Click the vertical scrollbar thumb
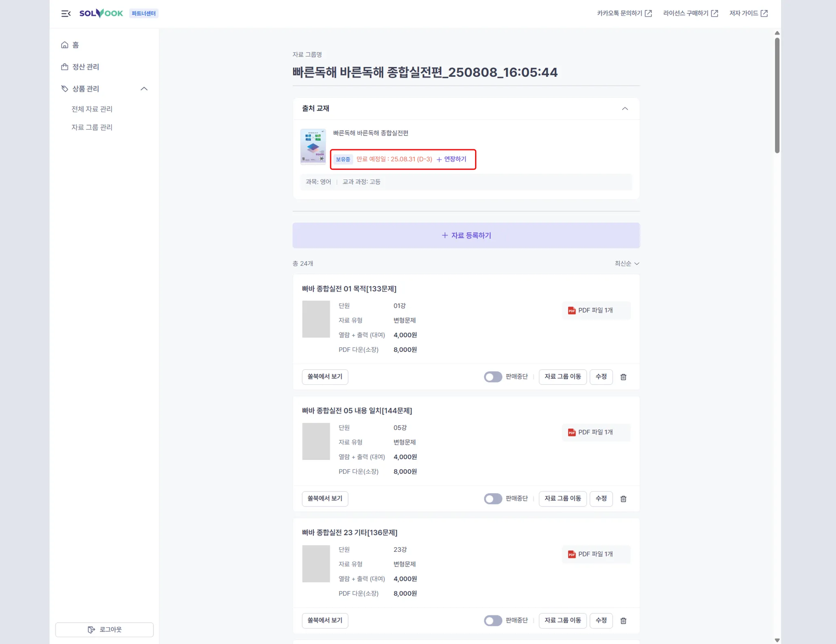This screenshot has width=836, height=644. point(777,95)
